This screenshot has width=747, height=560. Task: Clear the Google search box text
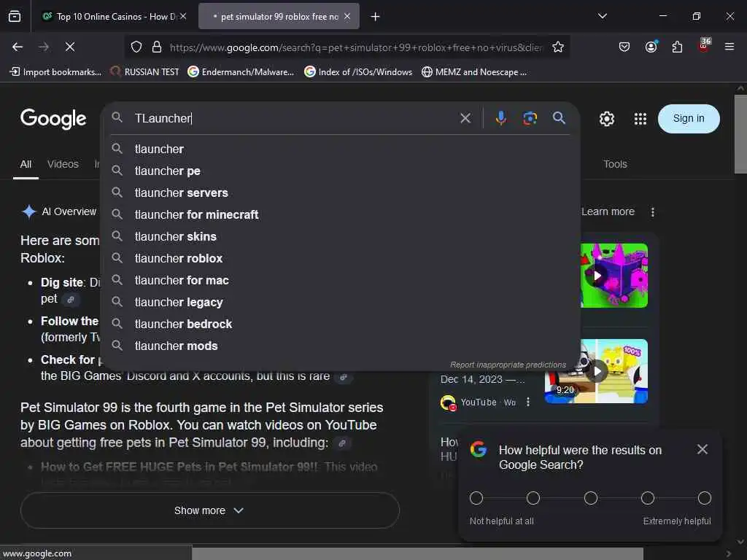465,118
